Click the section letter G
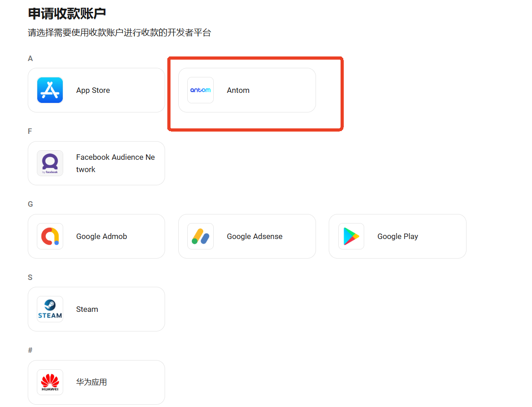 pos(30,204)
